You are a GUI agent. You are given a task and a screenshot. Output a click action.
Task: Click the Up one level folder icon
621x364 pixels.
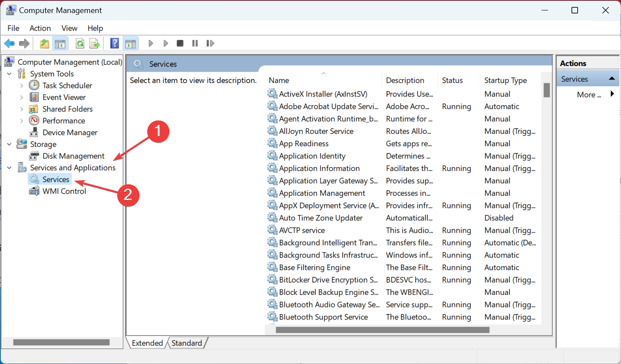click(44, 43)
